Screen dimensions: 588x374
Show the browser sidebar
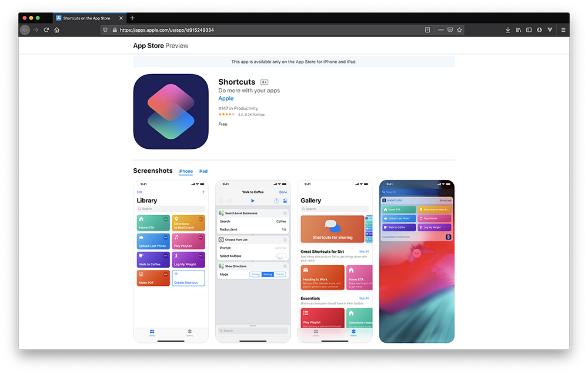click(x=529, y=30)
